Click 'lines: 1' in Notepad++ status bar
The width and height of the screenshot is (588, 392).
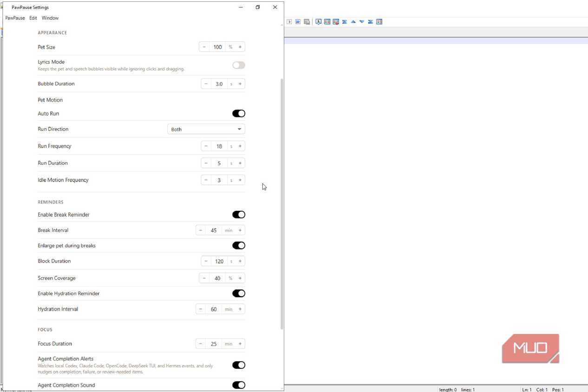pos(468,390)
